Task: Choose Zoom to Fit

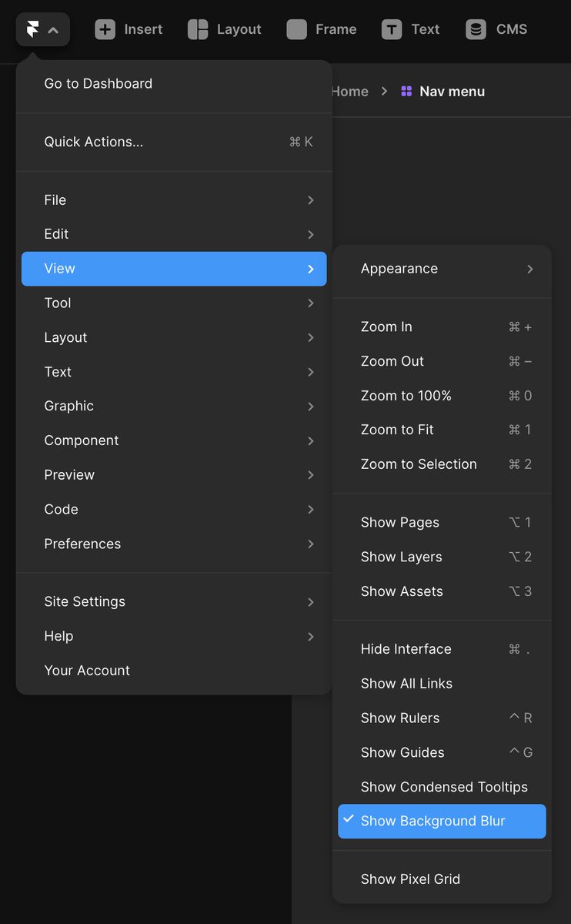Action: [x=442, y=430]
